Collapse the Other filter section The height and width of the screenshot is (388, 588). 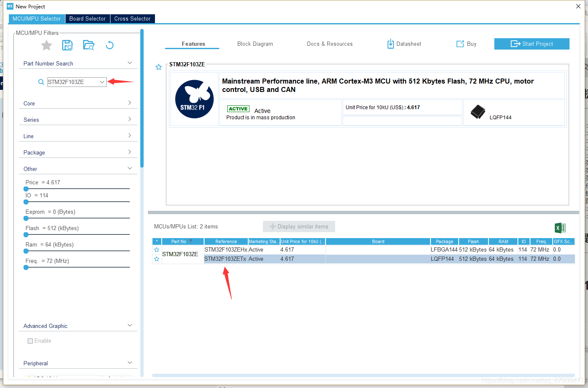tap(78, 169)
